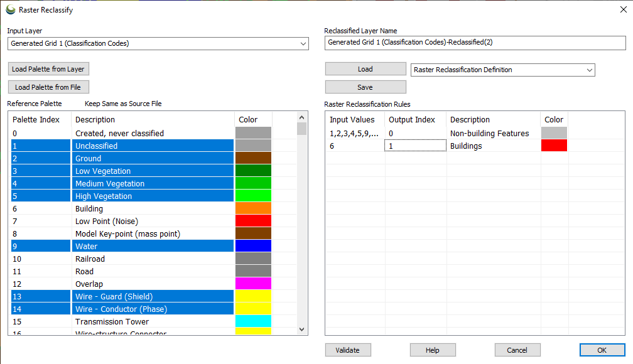Click the Keep Same as Source File label
Viewport: 633px width, 364px height.
click(123, 104)
